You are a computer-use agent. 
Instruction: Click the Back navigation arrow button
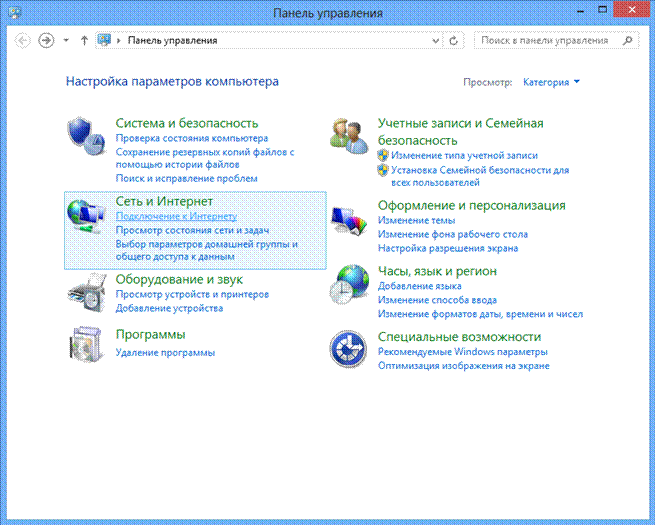[23, 41]
